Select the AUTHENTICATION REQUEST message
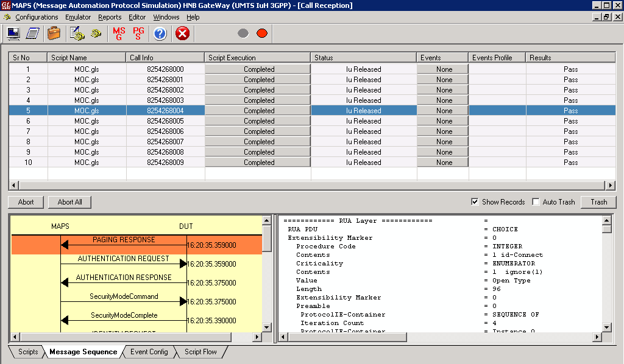 point(123,258)
